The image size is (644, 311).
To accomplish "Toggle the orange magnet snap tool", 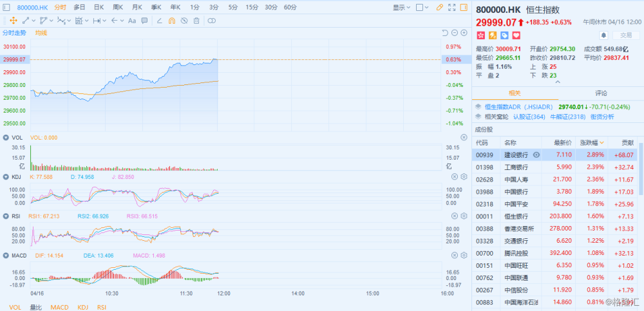I will (x=172, y=21).
